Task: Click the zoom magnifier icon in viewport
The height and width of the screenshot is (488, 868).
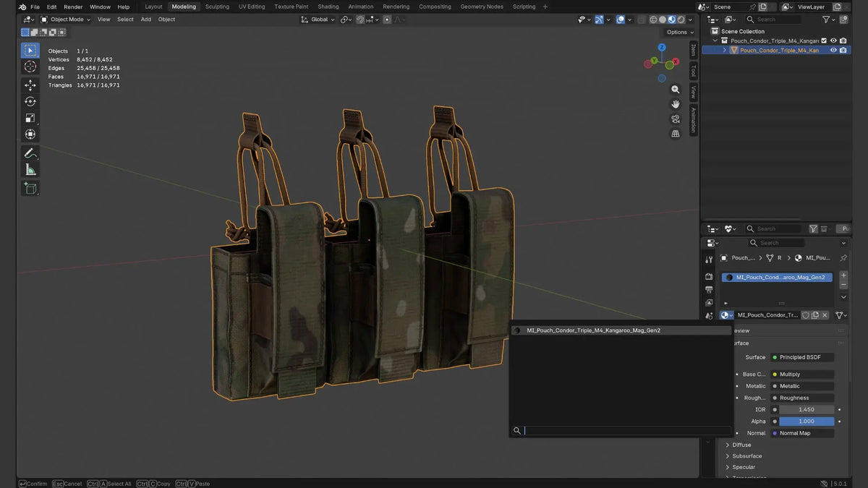Action: (x=676, y=90)
